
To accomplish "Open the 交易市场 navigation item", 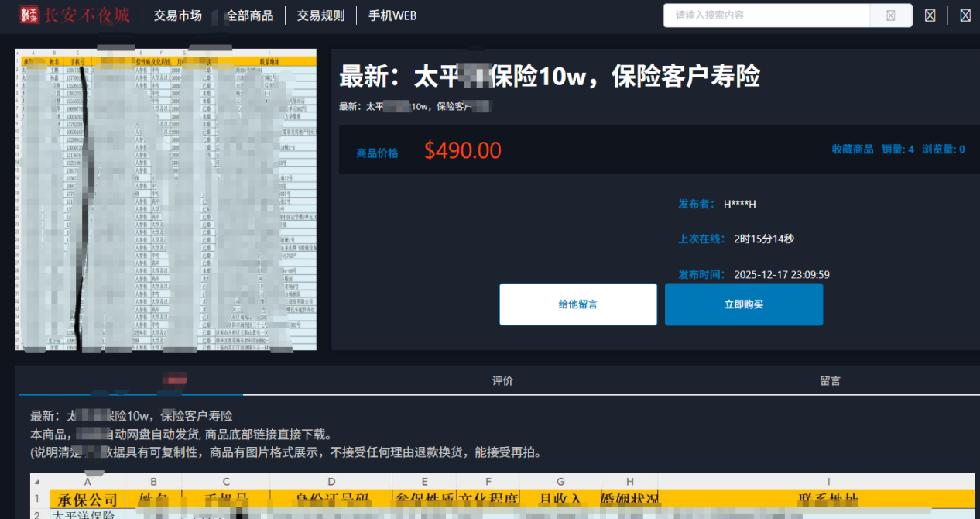I will (177, 15).
